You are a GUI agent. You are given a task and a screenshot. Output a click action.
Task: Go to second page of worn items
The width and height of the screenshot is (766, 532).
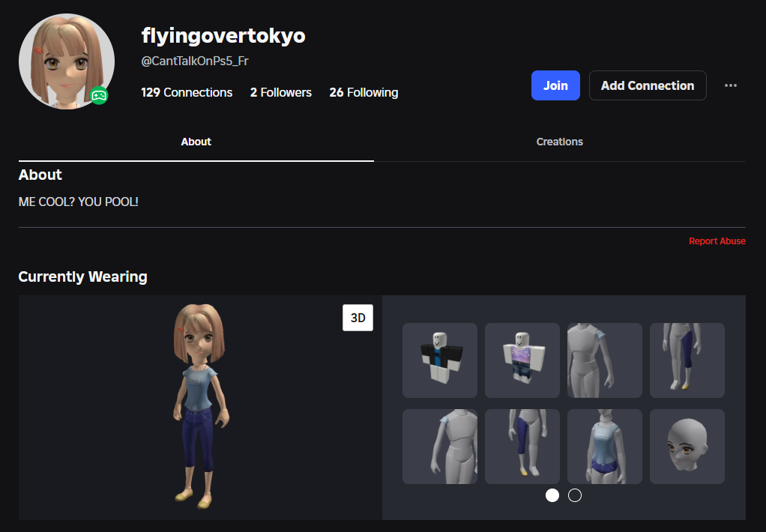coord(575,495)
